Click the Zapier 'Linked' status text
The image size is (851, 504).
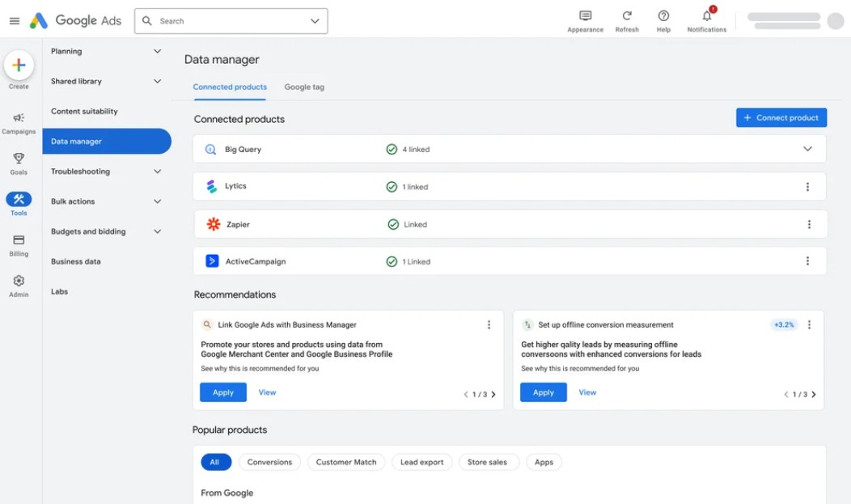415,224
